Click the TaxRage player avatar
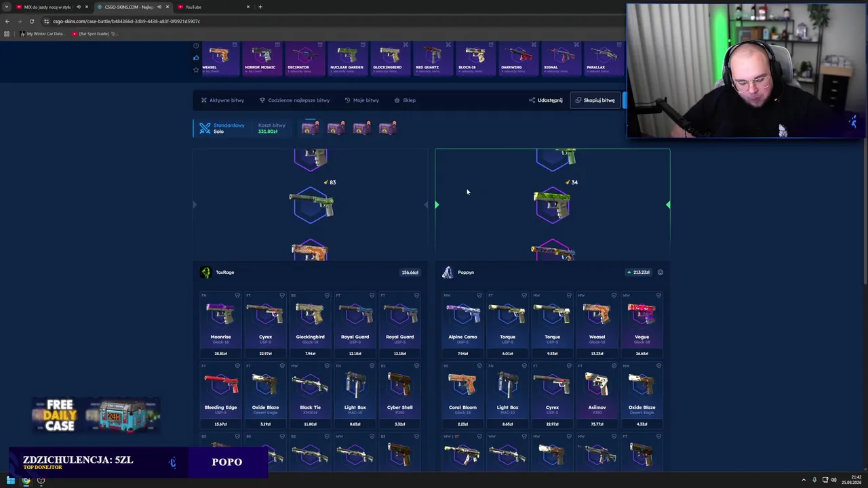This screenshot has width=868, height=488. (x=205, y=272)
